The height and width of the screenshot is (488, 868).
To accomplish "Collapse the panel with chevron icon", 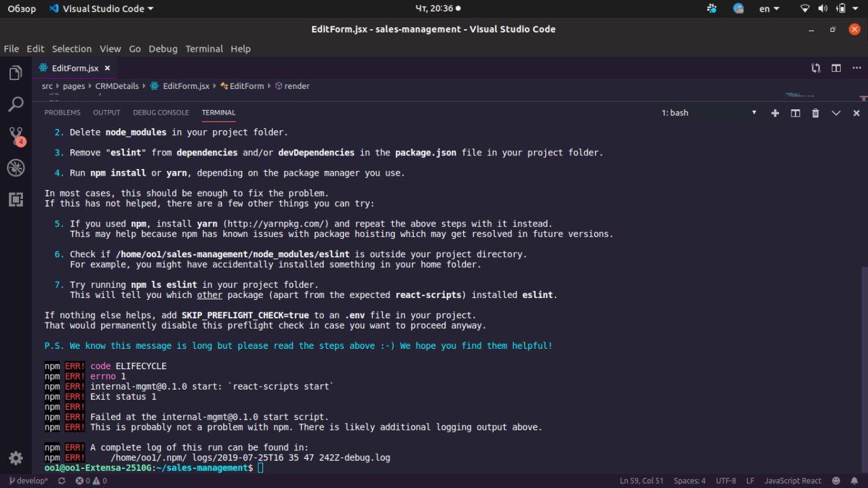I will click(836, 113).
